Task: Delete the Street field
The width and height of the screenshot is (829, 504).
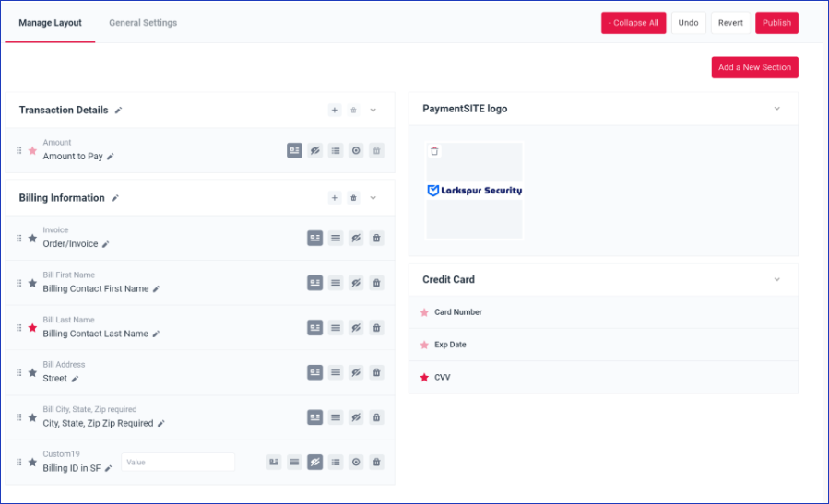Action: (376, 373)
